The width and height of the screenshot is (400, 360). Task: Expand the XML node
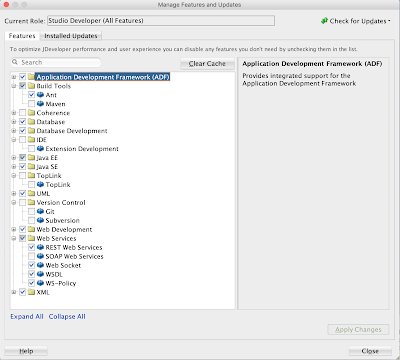pos(14,293)
